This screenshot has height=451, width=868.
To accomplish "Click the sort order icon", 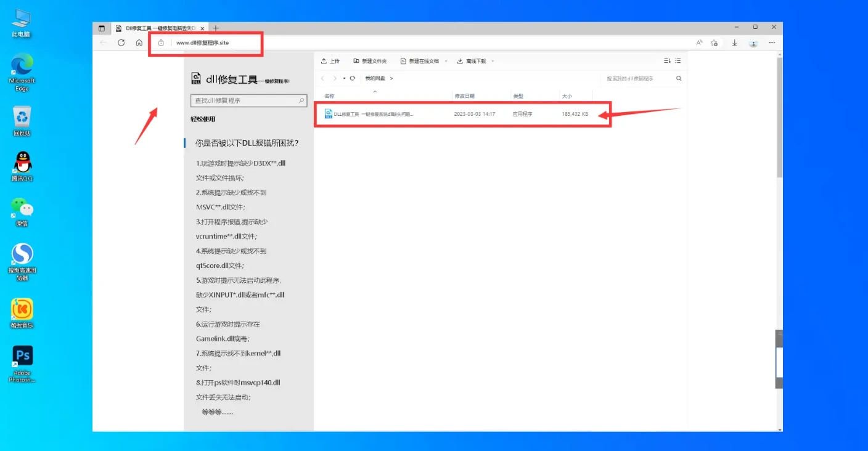I will click(667, 61).
